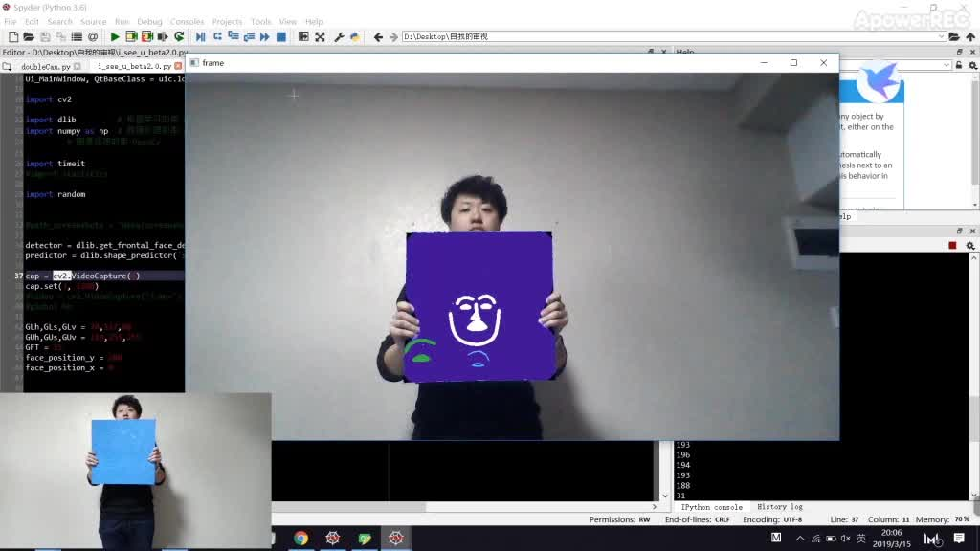
Task: Stop debugging with the blue square icon
Action: coord(281,37)
